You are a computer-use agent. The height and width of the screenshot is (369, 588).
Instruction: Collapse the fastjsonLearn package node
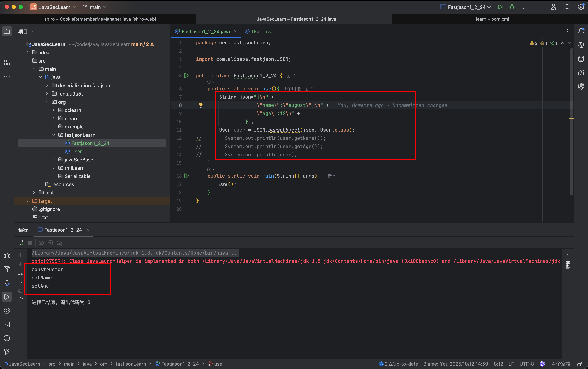coord(53,135)
